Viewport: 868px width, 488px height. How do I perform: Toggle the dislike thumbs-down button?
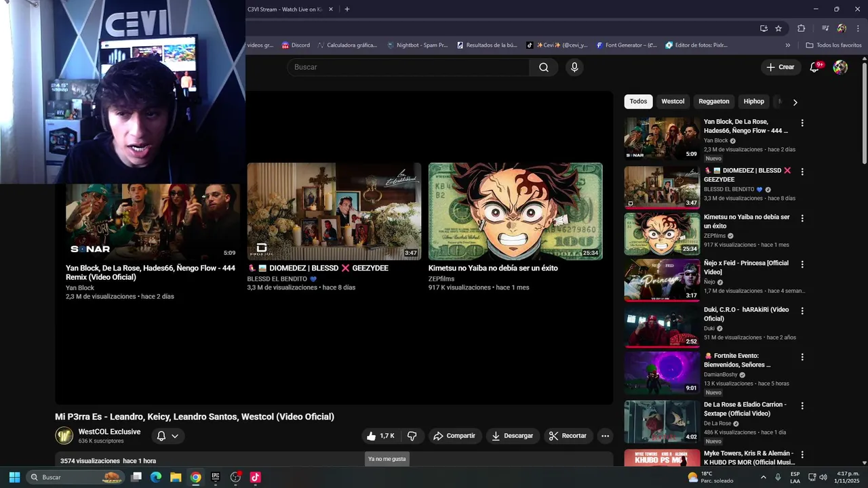pyautogui.click(x=412, y=436)
